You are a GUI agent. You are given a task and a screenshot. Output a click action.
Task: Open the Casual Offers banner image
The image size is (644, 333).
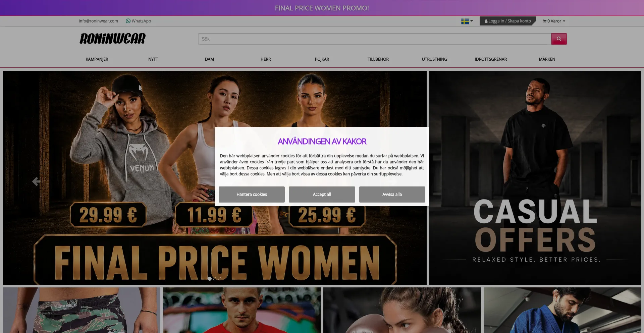point(535,178)
